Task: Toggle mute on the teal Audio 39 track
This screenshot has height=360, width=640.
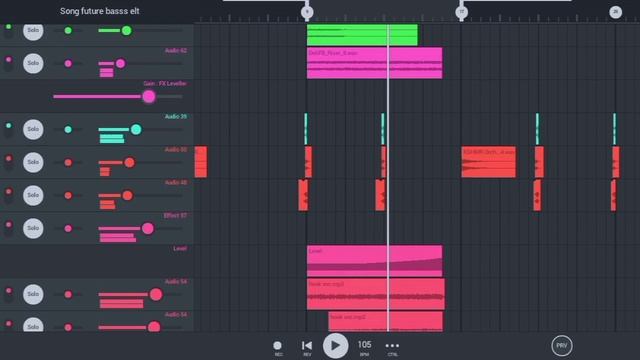Action: click(x=9, y=129)
